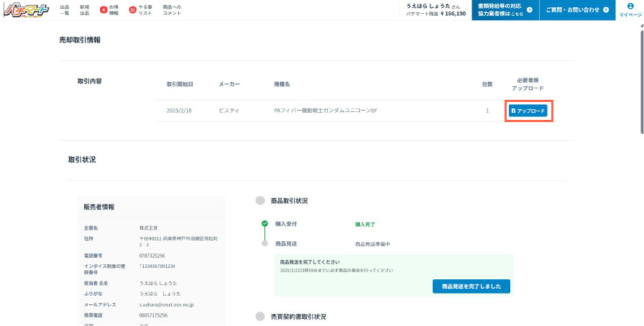This screenshot has width=644, height=326.
Task: Open マイページ user account icon
Action: [x=630, y=7]
